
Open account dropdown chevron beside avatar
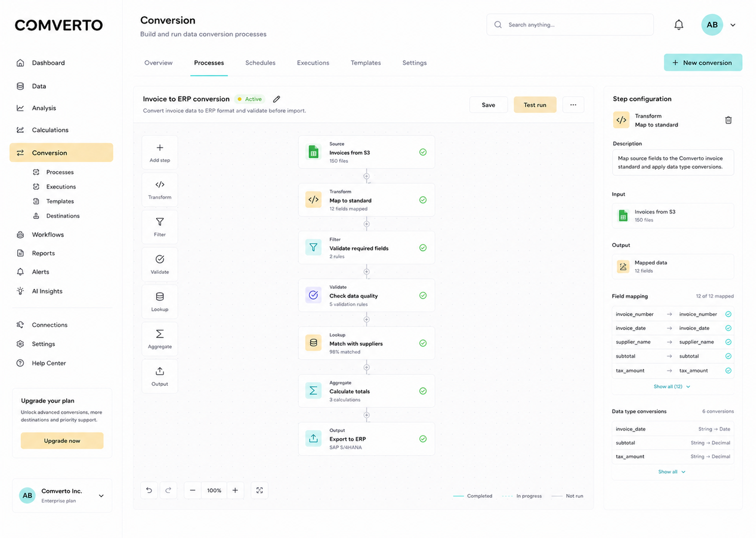[733, 25]
